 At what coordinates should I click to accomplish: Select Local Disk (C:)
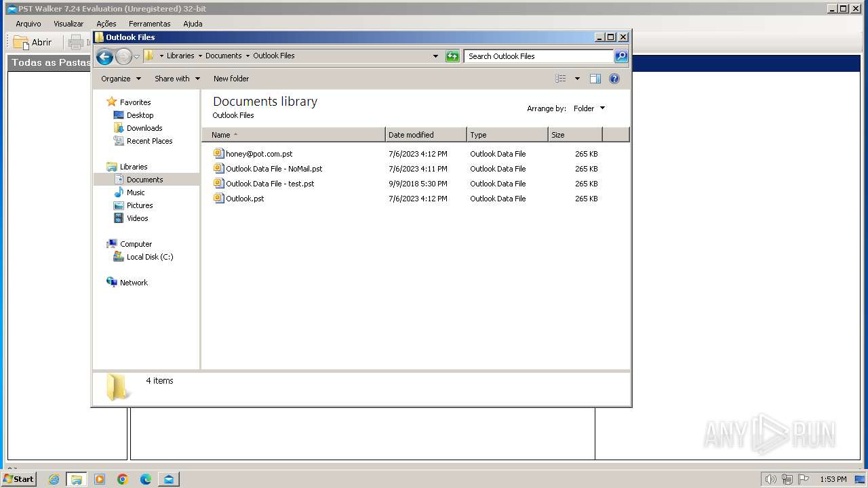coord(150,257)
